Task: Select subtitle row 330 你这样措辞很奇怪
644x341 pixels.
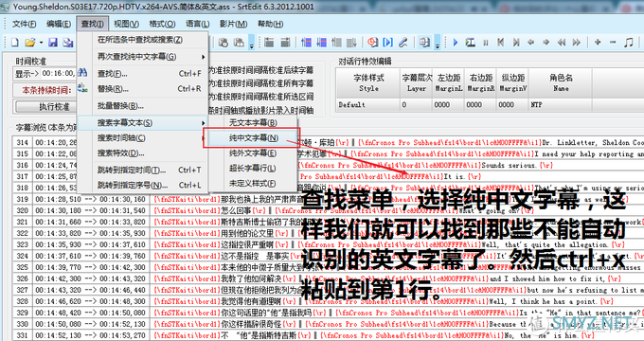Action: coord(328,324)
